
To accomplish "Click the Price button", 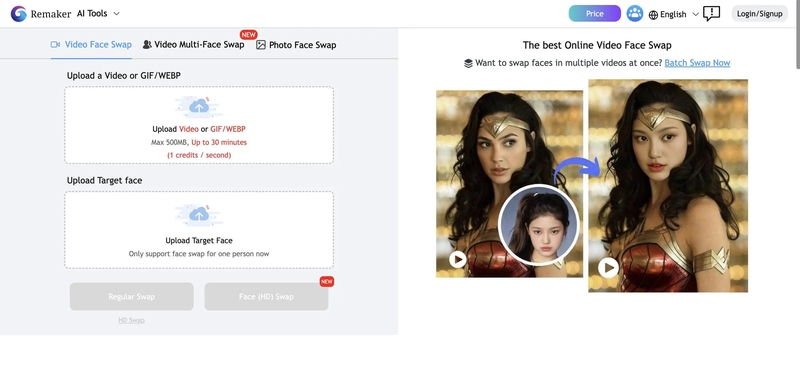I will pos(594,14).
